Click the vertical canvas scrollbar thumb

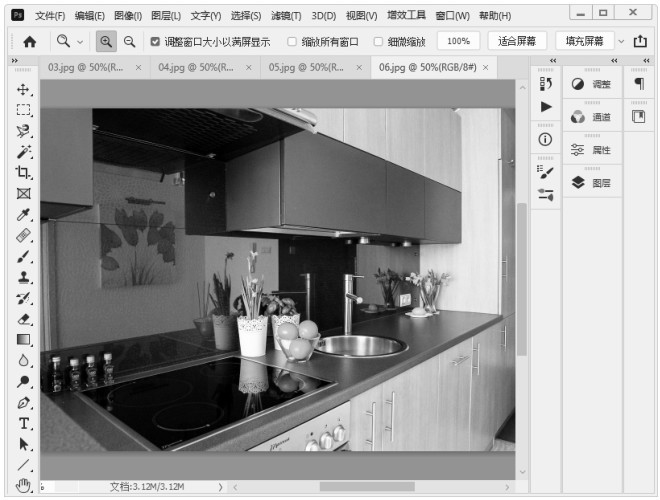click(522, 279)
